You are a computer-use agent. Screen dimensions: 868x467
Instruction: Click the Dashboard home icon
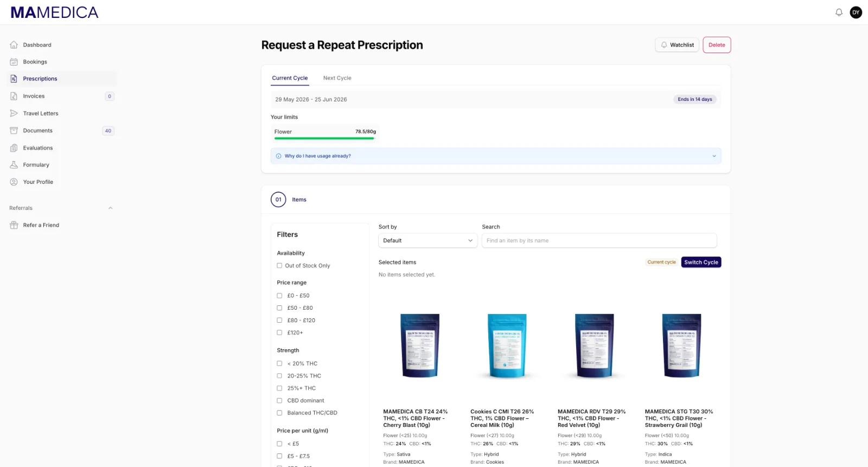pos(14,45)
